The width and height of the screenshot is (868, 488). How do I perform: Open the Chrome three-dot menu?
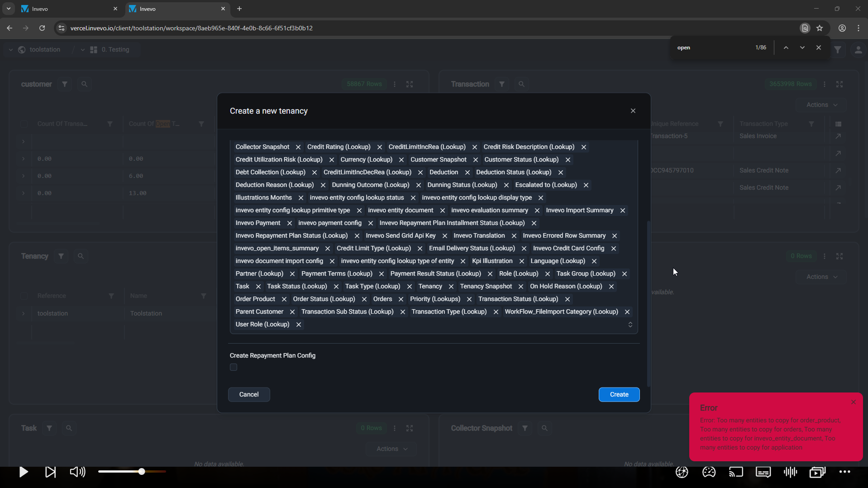coord(858,28)
